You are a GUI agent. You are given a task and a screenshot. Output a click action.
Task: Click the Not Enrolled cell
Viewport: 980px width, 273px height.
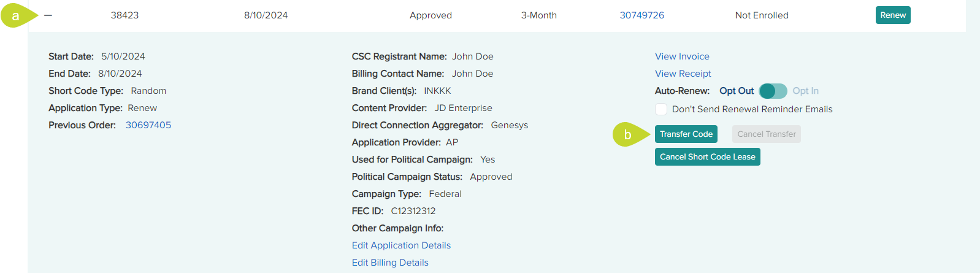(x=762, y=15)
